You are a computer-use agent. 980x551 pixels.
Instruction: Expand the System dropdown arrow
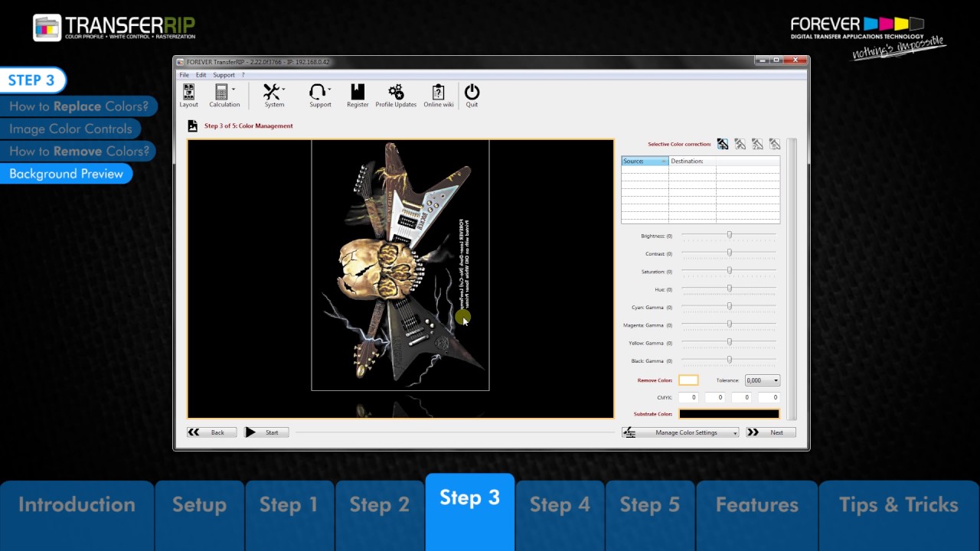tap(283, 90)
